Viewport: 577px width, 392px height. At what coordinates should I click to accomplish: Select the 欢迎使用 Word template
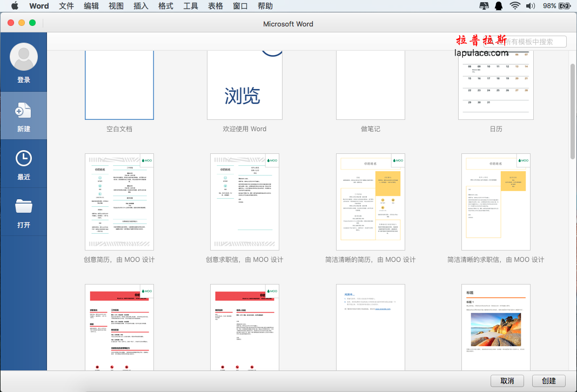[245, 85]
